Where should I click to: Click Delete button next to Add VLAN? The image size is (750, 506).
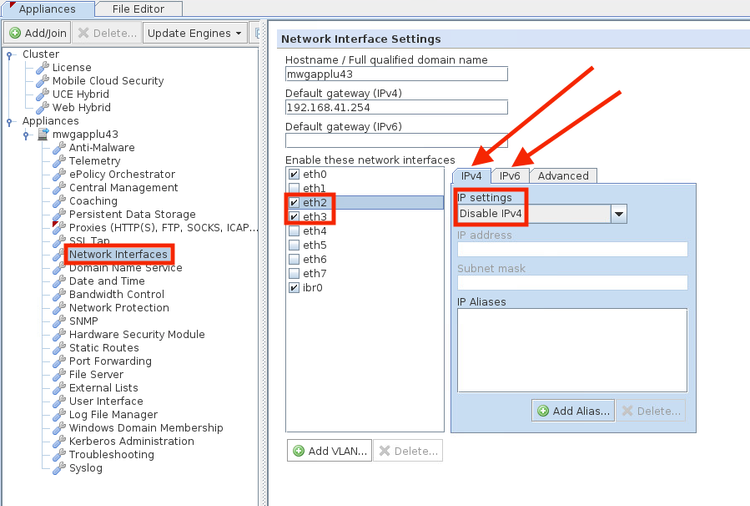(x=408, y=451)
